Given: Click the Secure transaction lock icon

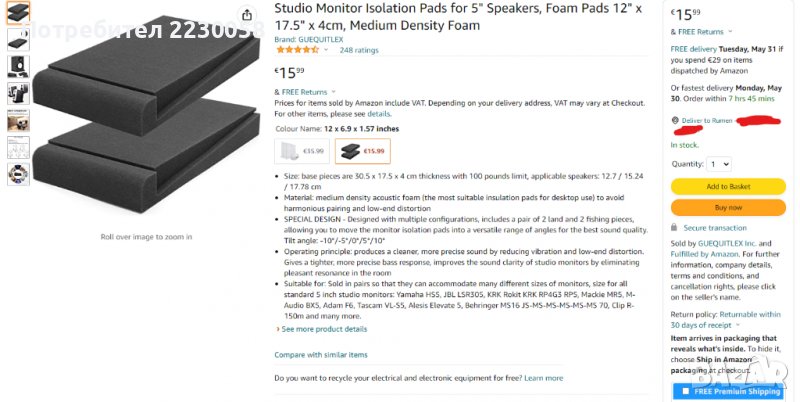Looking at the screenshot, I should pyautogui.click(x=675, y=228).
